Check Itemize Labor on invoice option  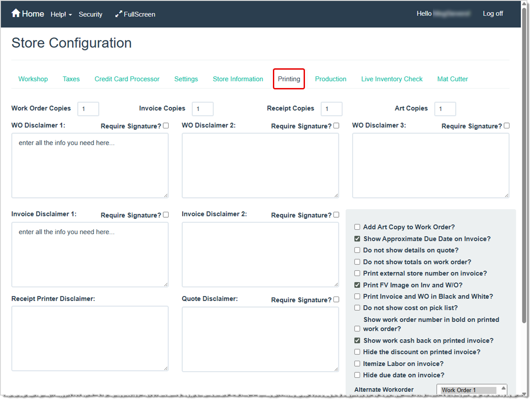click(x=357, y=363)
